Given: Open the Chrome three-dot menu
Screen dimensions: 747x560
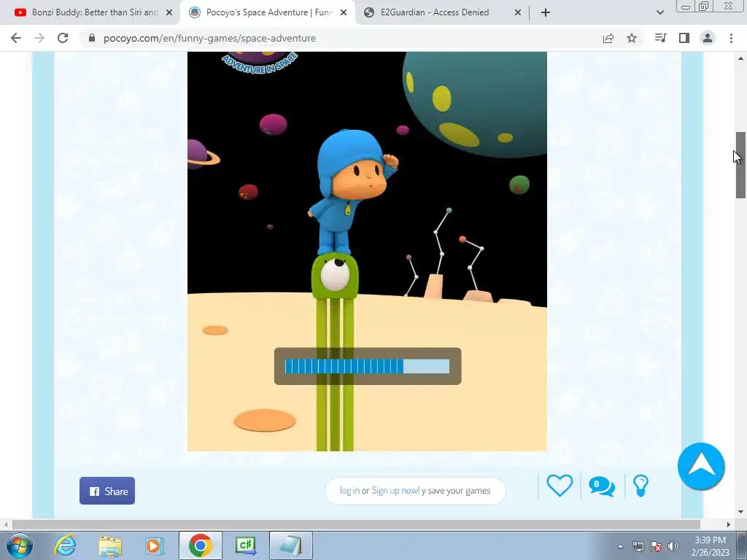Looking at the screenshot, I should point(731,38).
